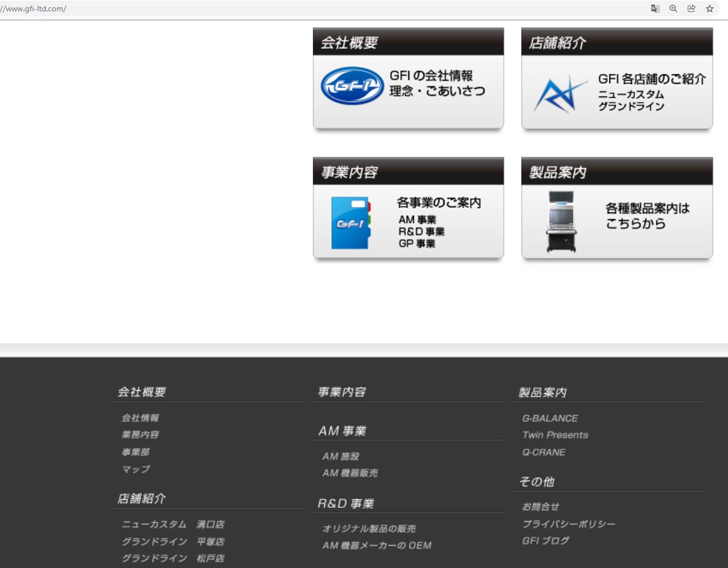This screenshot has width=728, height=568.
Task: Go to マップ footer link
Action: 136,469
